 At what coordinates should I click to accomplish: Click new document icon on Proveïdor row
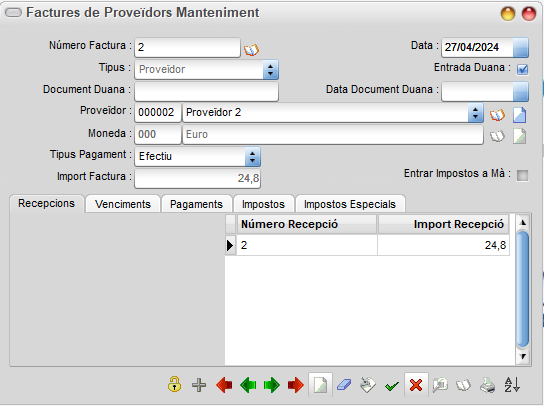[x=519, y=115]
